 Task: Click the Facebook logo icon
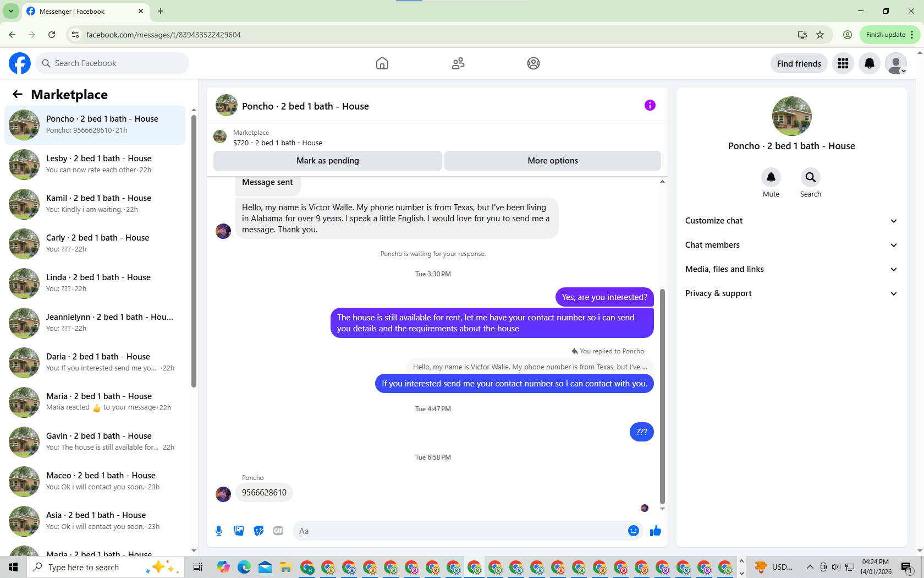[20, 63]
